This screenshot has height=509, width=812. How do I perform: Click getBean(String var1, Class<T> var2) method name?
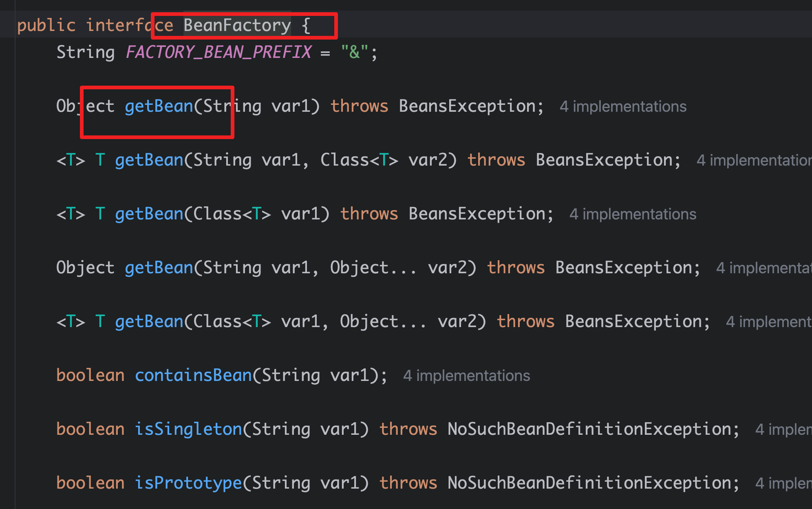click(149, 160)
